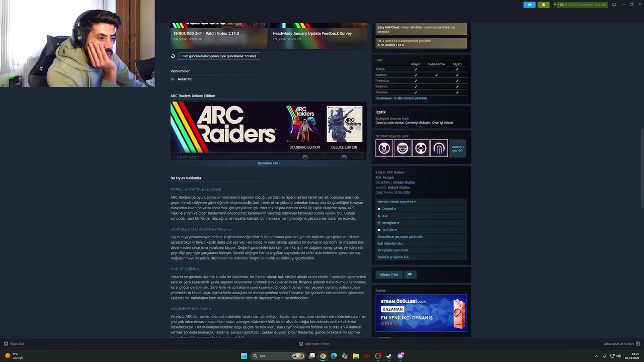Click 'Oyun Ekle' add game button
Viewport: 644px width, 362px height.
pyautogui.click(x=14, y=344)
